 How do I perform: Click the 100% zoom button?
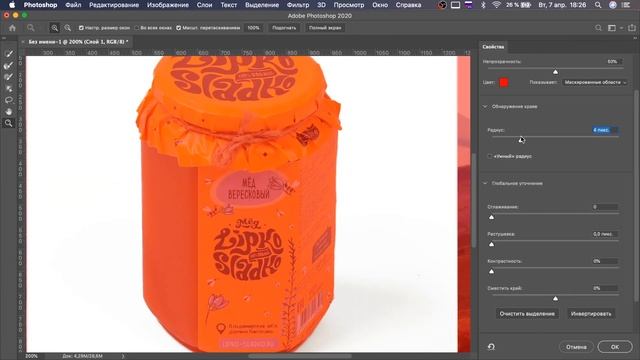point(253,28)
